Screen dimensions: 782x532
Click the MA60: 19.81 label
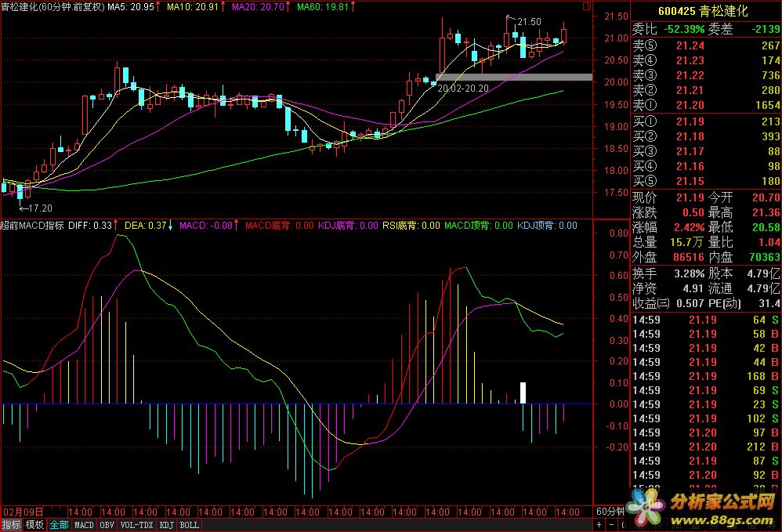pos(323,7)
